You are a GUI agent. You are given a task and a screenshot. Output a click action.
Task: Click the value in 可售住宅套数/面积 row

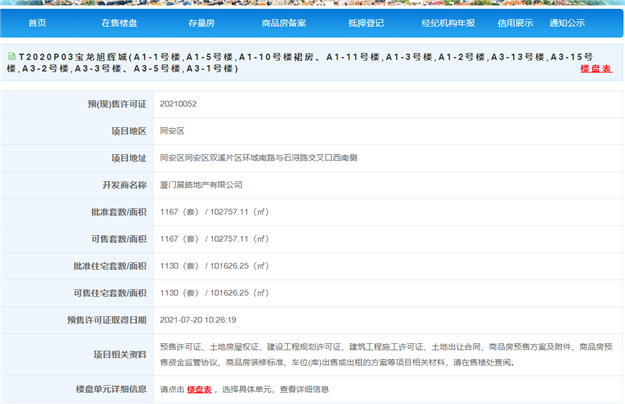(x=214, y=293)
